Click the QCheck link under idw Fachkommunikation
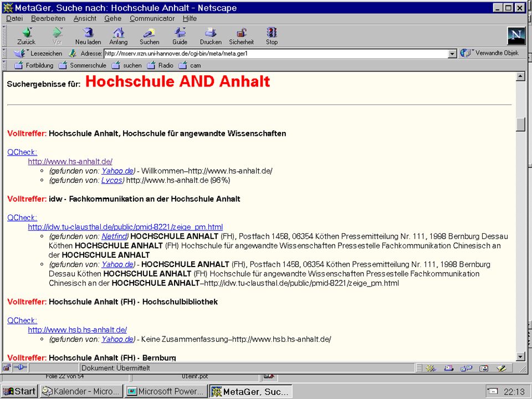This screenshot has height=399, width=532. (22, 217)
